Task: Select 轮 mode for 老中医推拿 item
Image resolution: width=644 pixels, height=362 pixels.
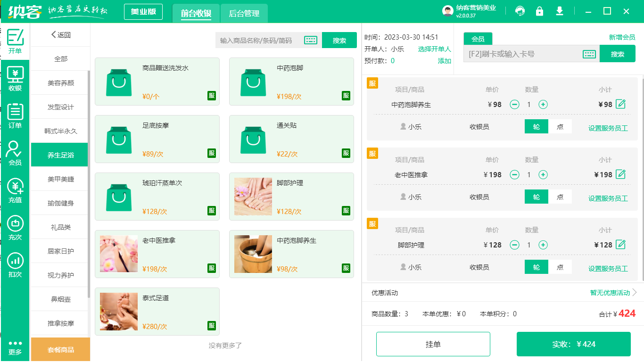Action: point(537,197)
